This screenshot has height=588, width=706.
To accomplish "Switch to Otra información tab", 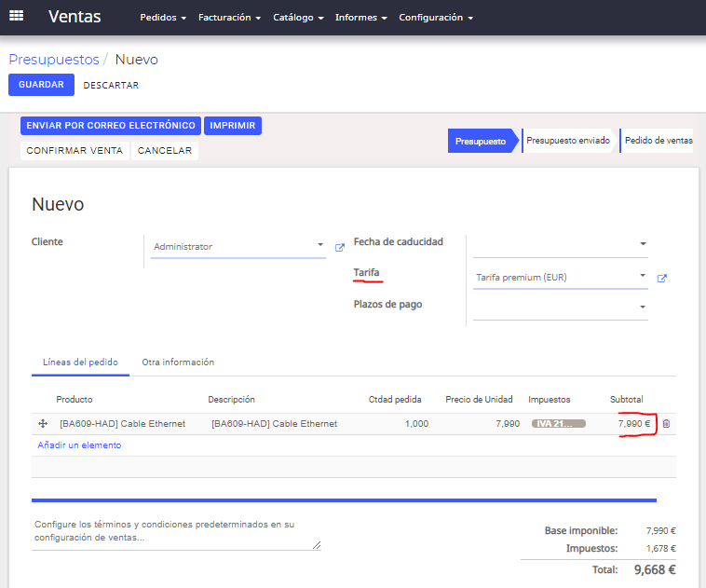I will coord(178,362).
